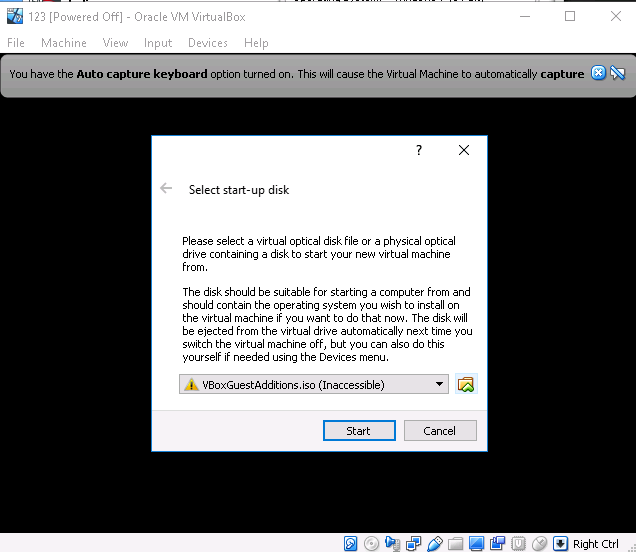The image size is (636, 556).
Task: Open the Devices menu
Action: coord(208,43)
